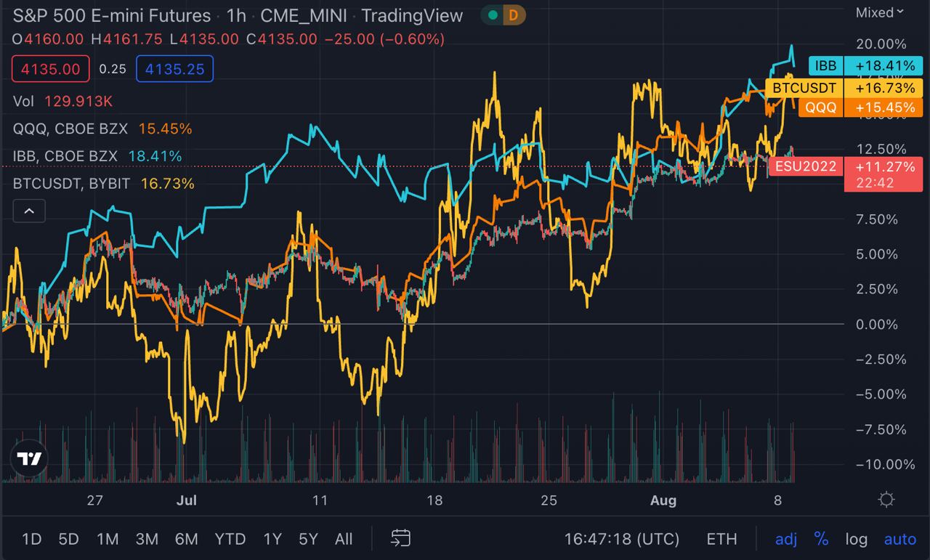930x560 pixels.
Task: Toggle adjusted data with adj
Action: point(786,539)
